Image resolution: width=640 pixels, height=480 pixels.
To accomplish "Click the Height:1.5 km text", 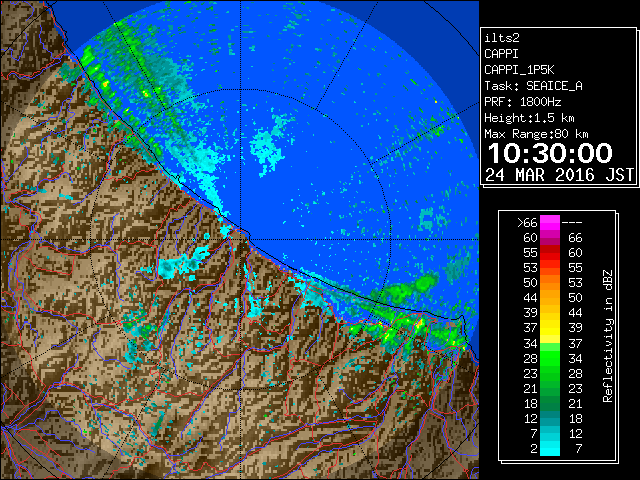I will pyautogui.click(x=529, y=118).
